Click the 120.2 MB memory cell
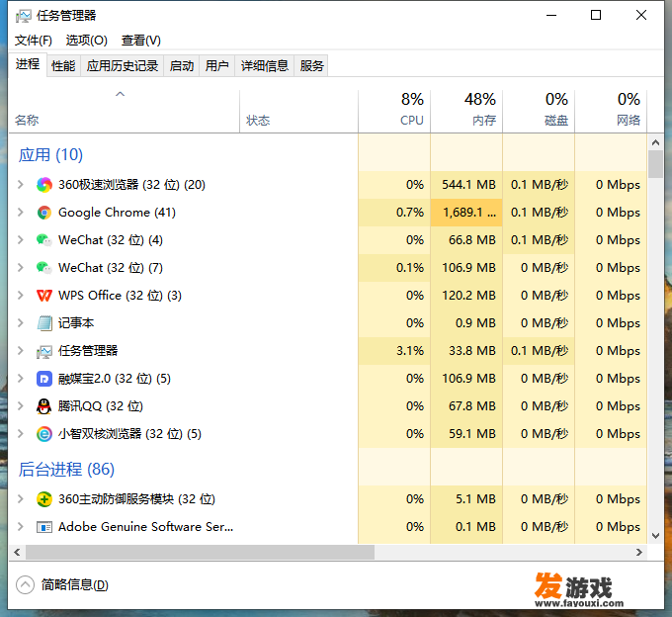The height and width of the screenshot is (617, 672). tap(466, 296)
